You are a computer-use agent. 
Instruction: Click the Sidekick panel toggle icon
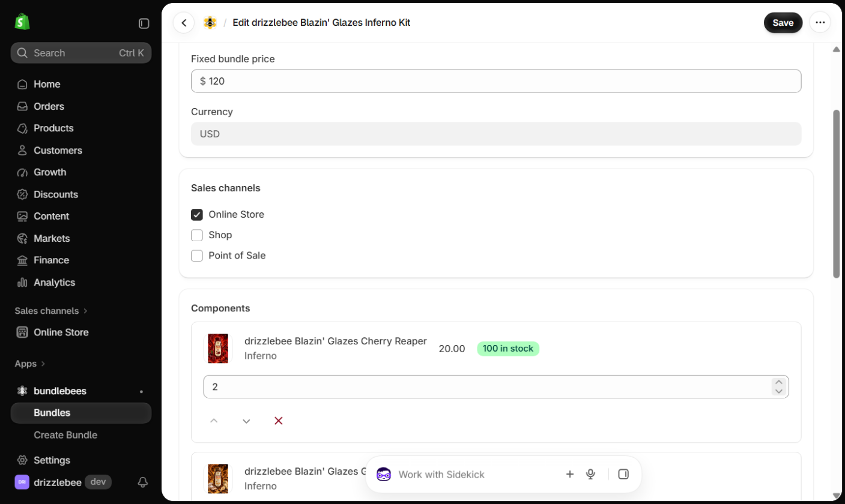pos(623,474)
